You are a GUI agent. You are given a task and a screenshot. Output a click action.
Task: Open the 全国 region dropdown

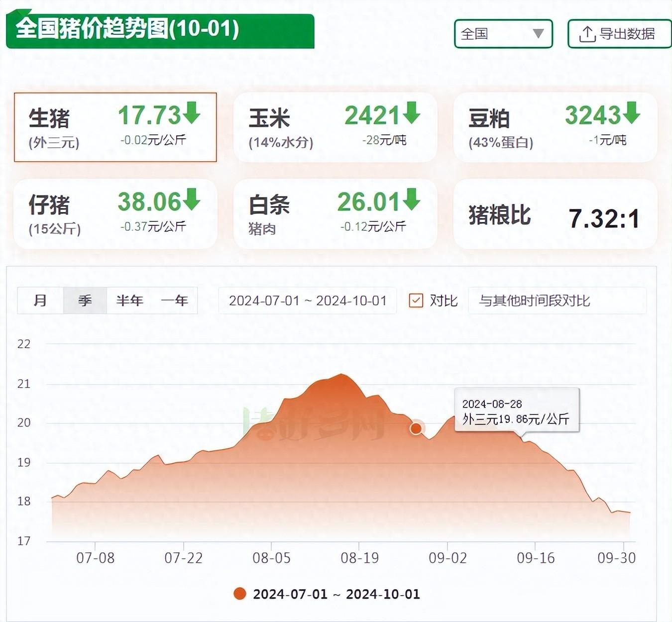(x=503, y=34)
